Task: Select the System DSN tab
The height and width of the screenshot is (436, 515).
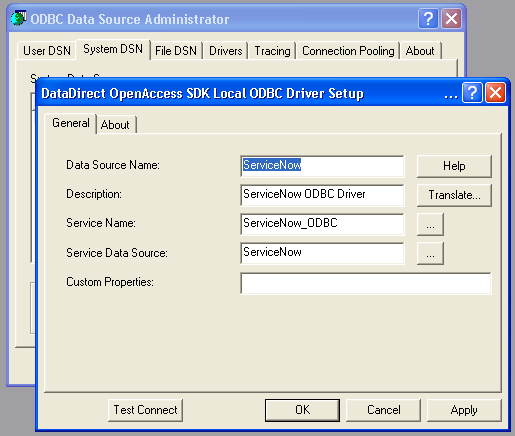Action: [113, 49]
